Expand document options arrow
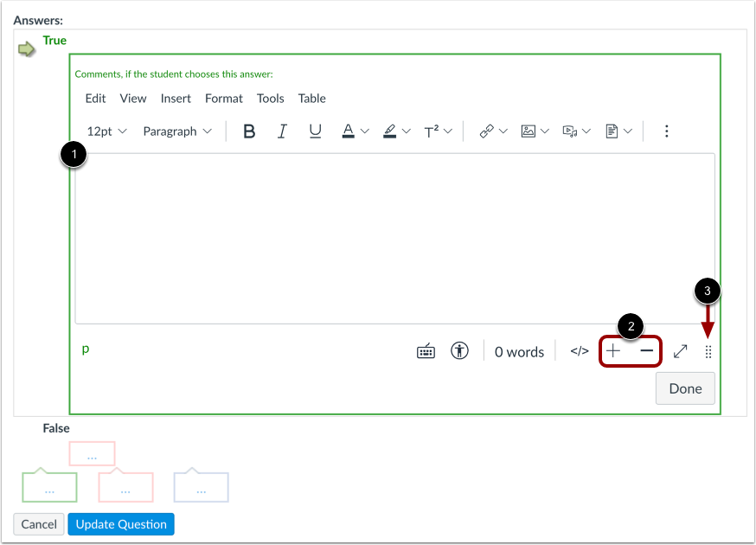The height and width of the screenshot is (545, 756). pos(628,131)
